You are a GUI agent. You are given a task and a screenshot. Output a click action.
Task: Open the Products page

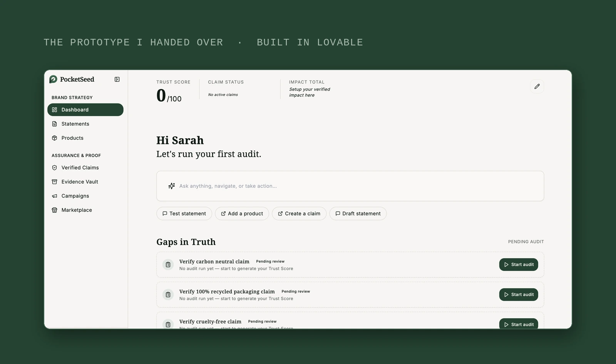click(85, 138)
